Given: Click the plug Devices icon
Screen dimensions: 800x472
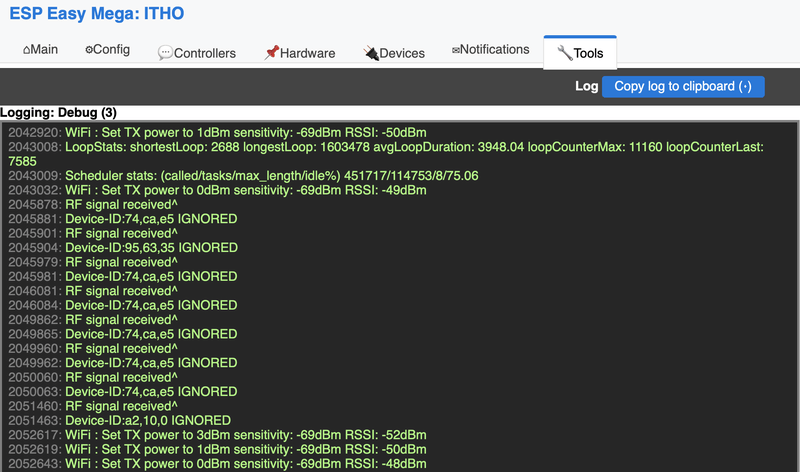Looking at the screenshot, I should [371, 53].
